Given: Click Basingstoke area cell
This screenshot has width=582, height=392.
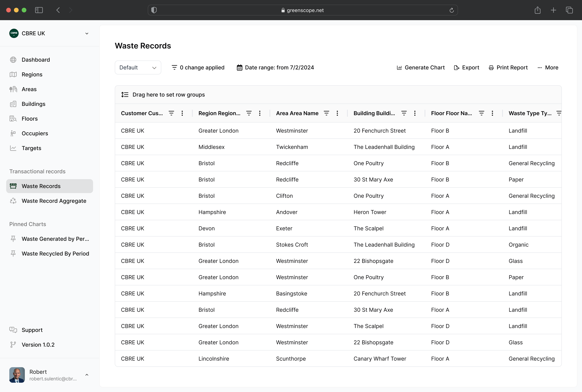Looking at the screenshot, I should (292, 294).
